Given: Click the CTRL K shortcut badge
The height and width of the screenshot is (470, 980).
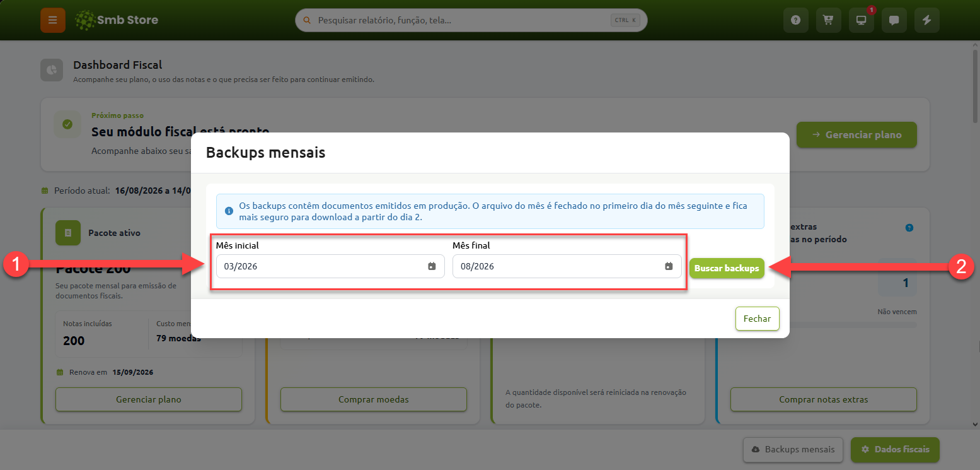Looking at the screenshot, I should [x=625, y=20].
